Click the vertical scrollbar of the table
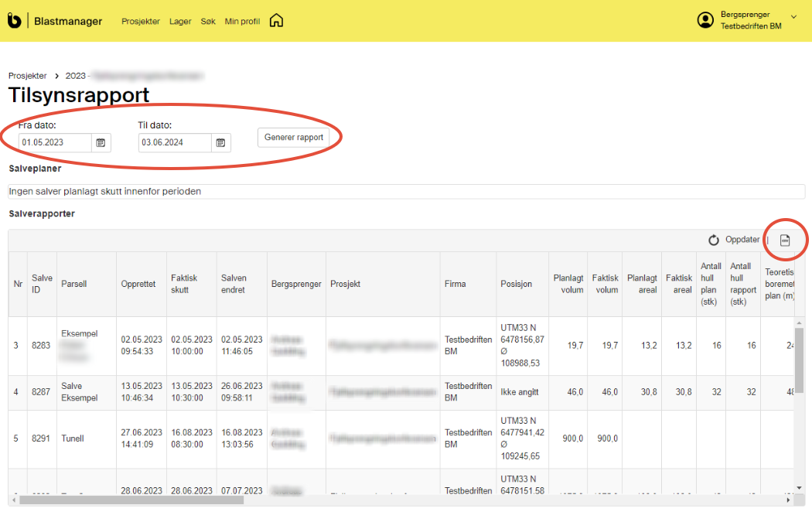This screenshot has height=522, width=812. pos(799,360)
